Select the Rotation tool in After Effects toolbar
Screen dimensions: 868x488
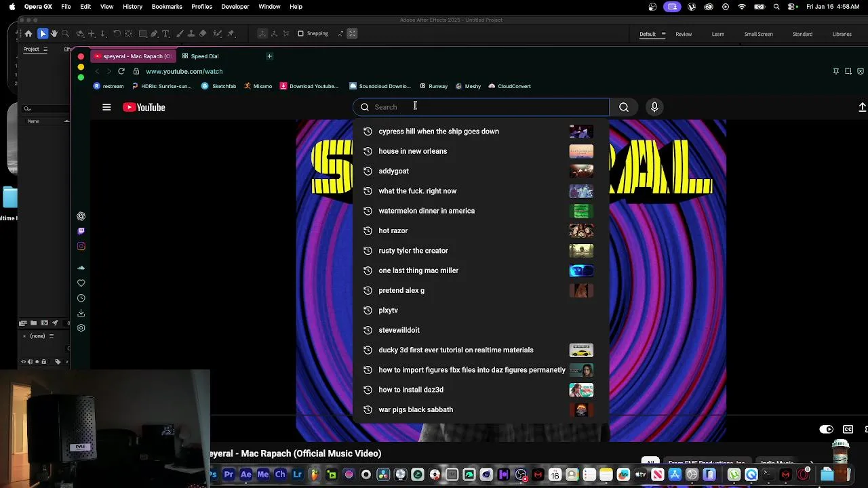(x=117, y=33)
